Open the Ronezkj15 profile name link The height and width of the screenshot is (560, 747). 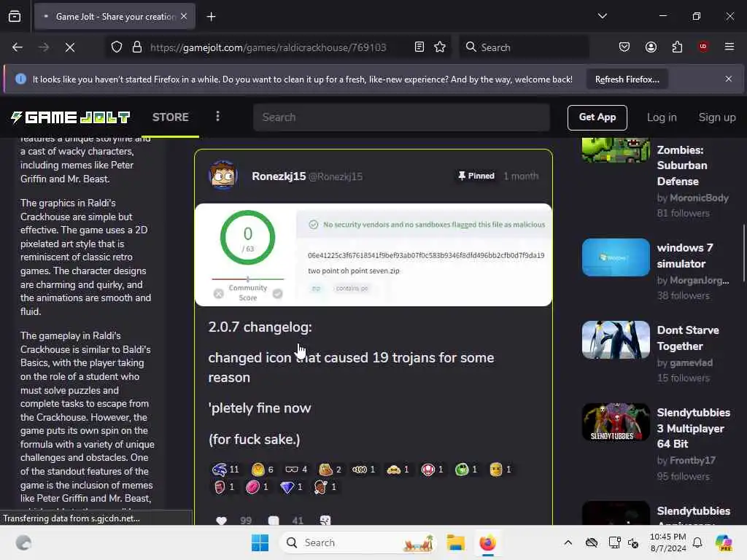pos(279,176)
